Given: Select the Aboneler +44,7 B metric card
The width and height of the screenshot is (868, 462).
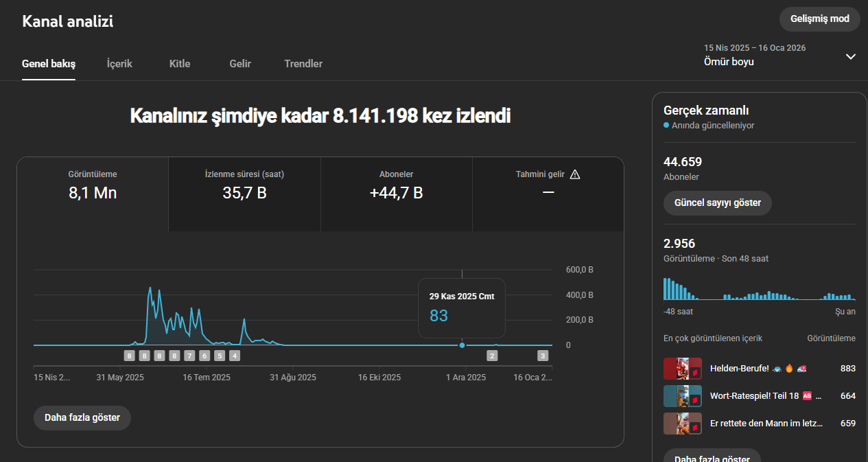Looking at the screenshot, I should (x=397, y=194).
